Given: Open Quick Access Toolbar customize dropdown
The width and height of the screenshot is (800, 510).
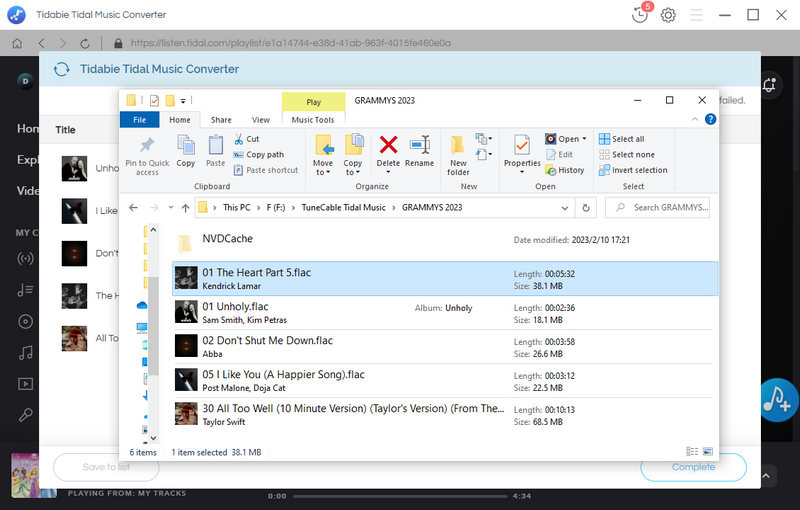Looking at the screenshot, I should coord(183,100).
